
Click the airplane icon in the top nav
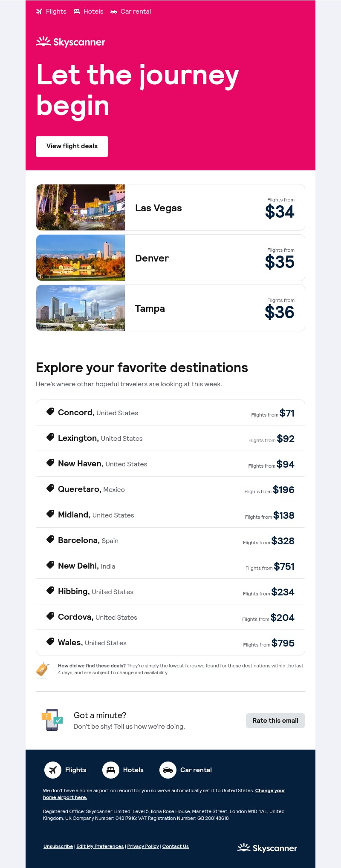coord(39,11)
